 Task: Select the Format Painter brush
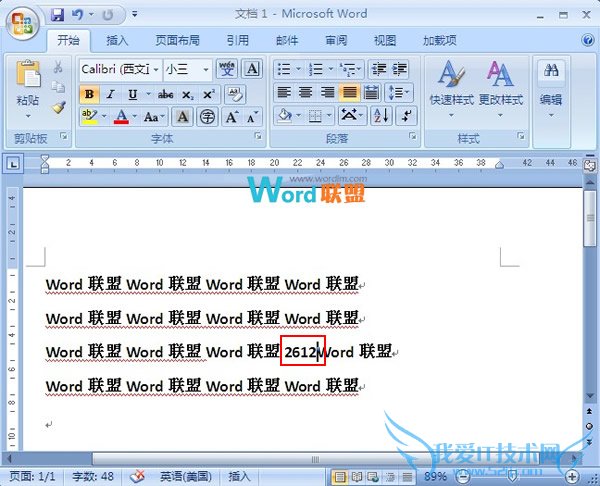[x=59, y=108]
